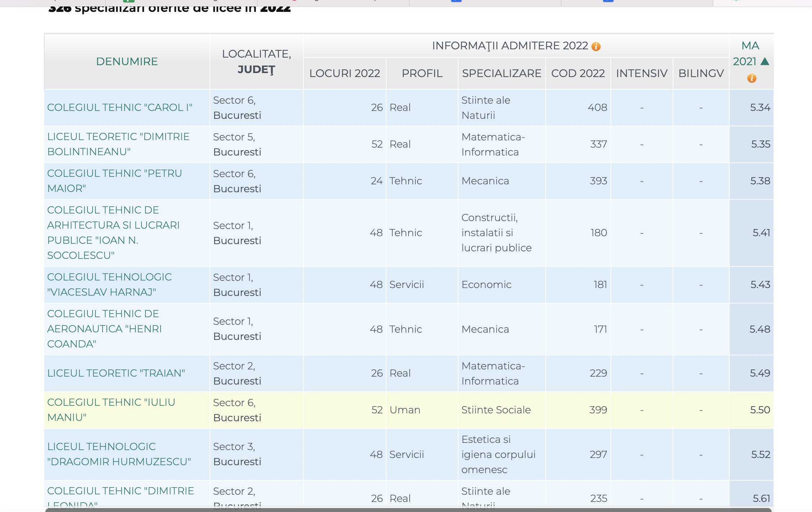Viewport: 812px width, 512px height.
Task: Click the PROFIL column header
Action: pyautogui.click(x=422, y=73)
